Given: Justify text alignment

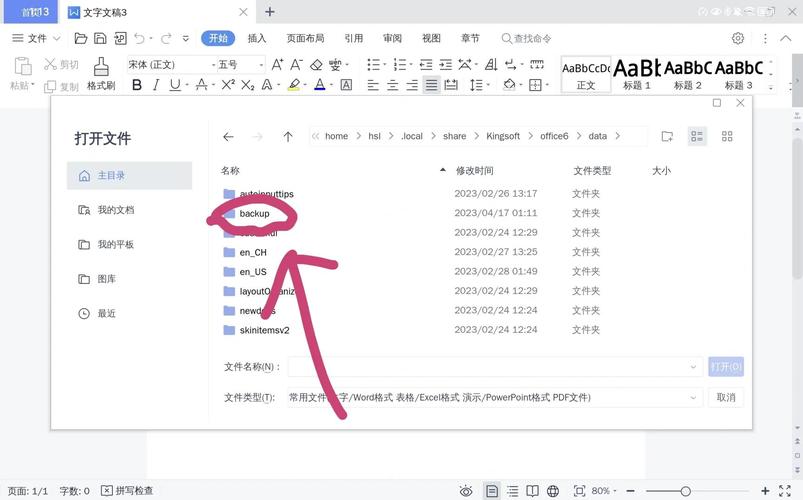Looking at the screenshot, I should pyautogui.click(x=431, y=85).
